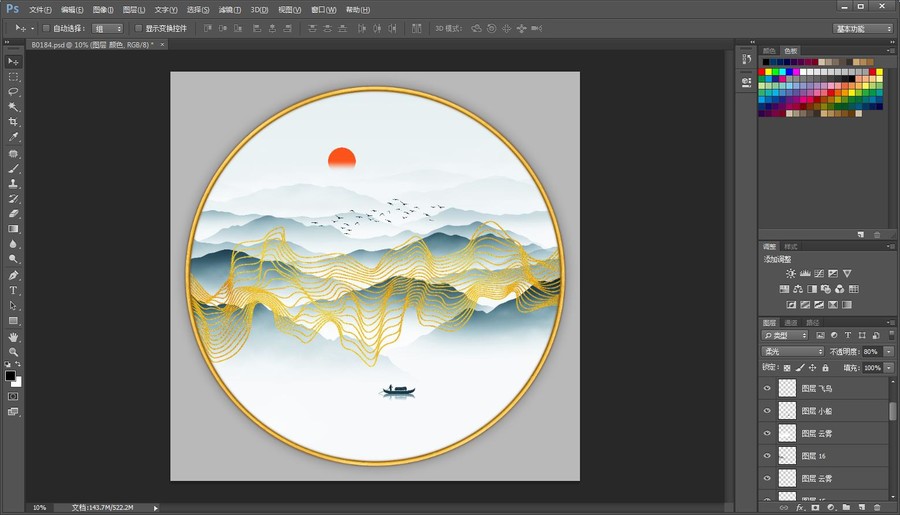This screenshot has height=515, width=900.
Task: Click the background color swatch
Action: [x=18, y=384]
